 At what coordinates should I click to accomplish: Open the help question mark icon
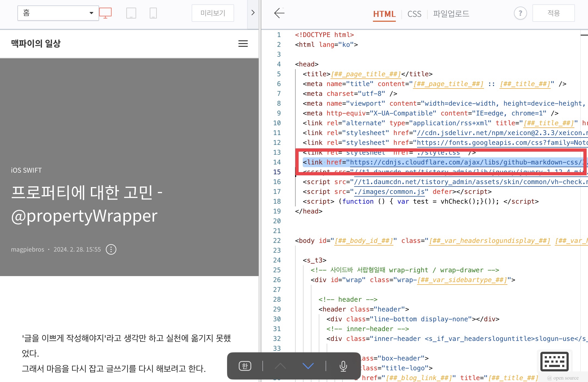520,13
